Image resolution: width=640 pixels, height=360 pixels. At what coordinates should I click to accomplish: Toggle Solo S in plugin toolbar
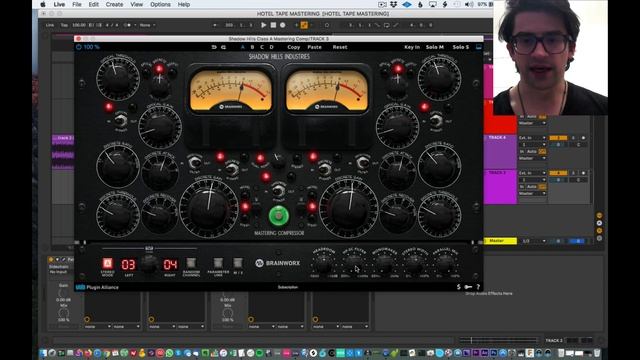[460, 47]
